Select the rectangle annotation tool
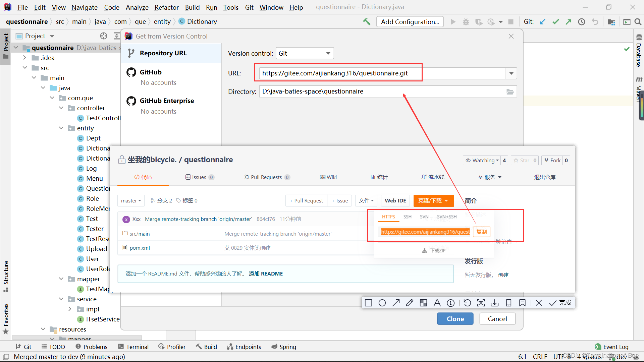 click(x=368, y=303)
